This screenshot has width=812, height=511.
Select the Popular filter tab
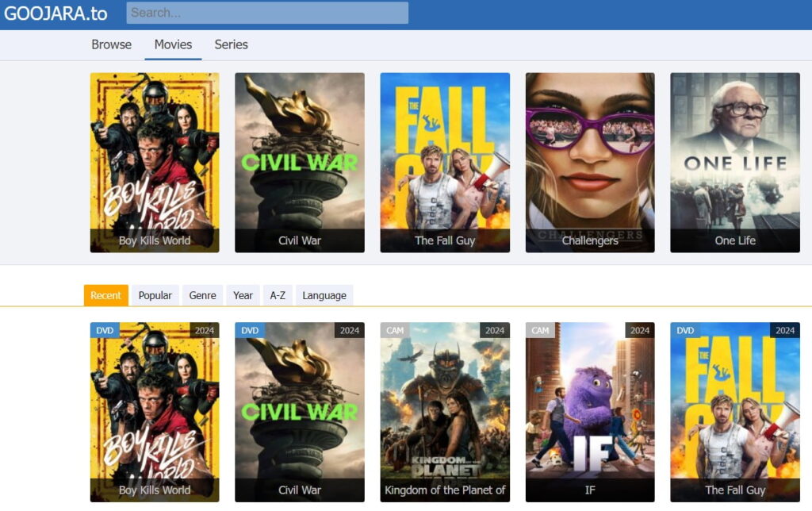pos(155,295)
